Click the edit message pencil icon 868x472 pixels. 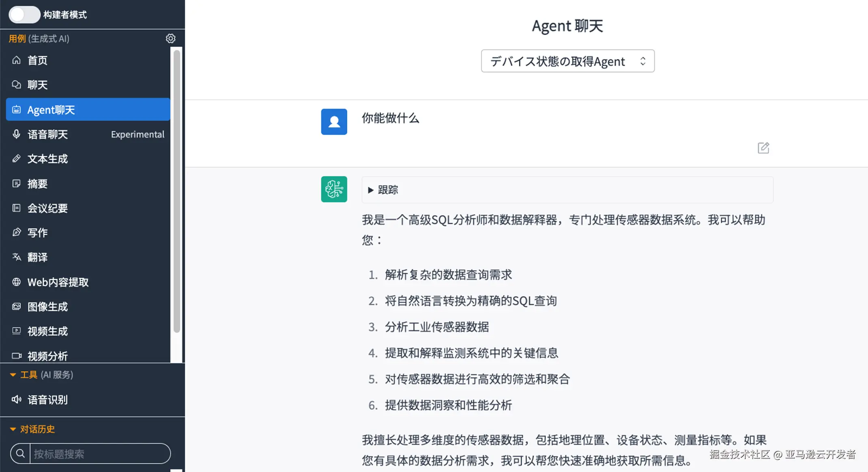[763, 148]
